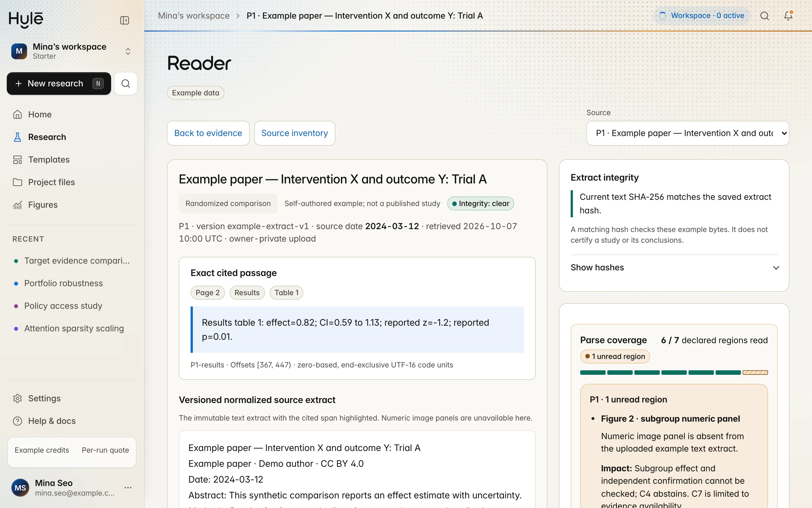Open recent item Target evidence comparison
The width and height of the screenshot is (812, 508).
tap(72, 261)
